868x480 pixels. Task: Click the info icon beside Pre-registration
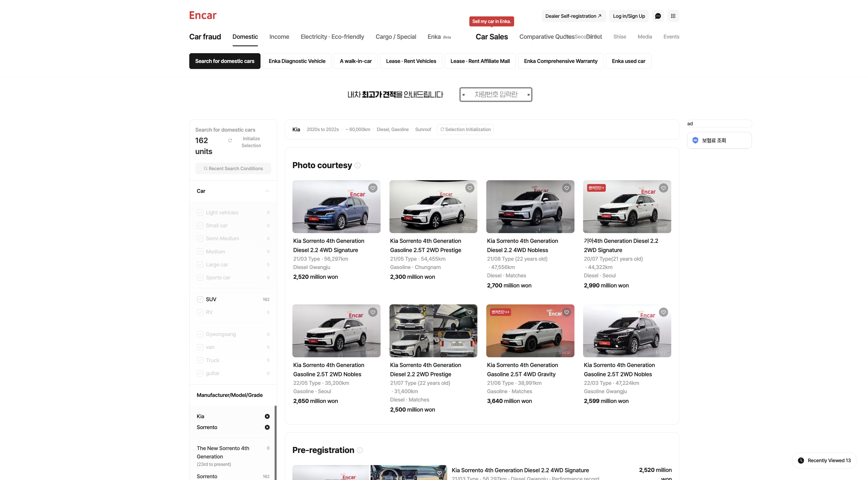pos(360,450)
